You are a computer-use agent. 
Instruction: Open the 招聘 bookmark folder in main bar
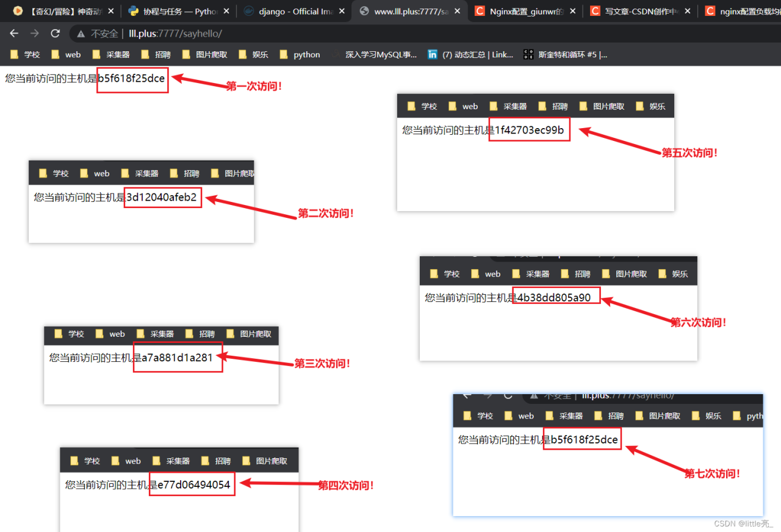coord(156,54)
